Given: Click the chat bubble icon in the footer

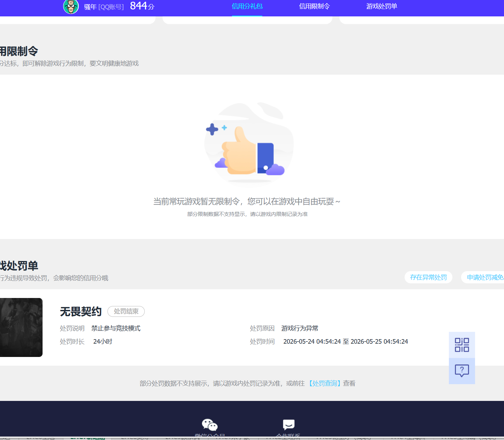Looking at the screenshot, I should (x=289, y=425).
